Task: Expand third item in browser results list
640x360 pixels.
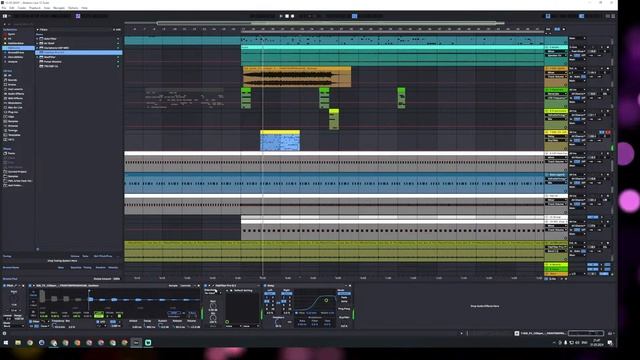Action: coord(38,48)
